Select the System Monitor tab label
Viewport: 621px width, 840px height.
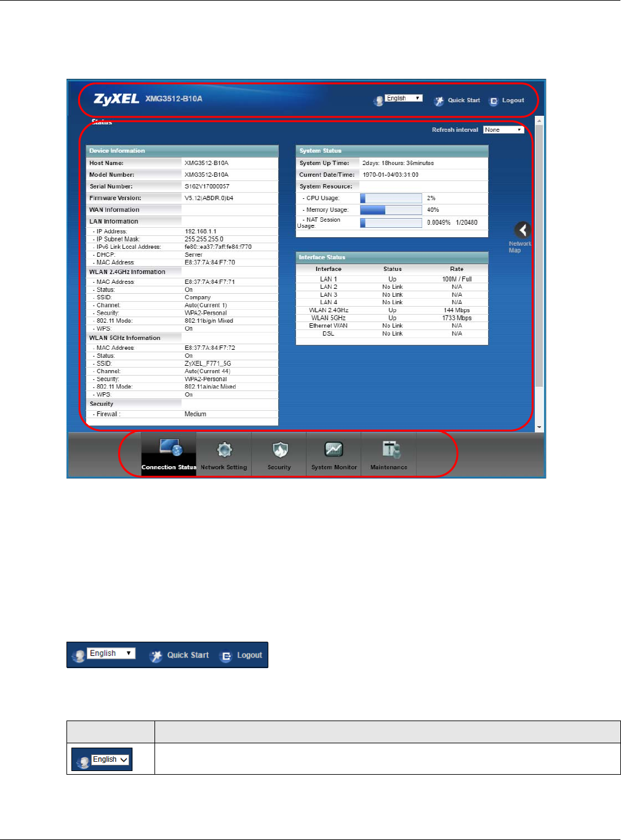pyautogui.click(x=334, y=467)
